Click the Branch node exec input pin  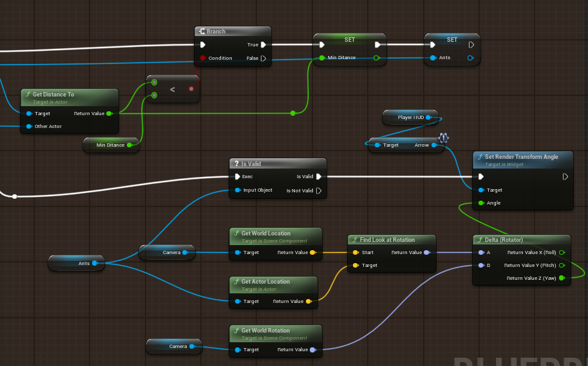tap(203, 44)
